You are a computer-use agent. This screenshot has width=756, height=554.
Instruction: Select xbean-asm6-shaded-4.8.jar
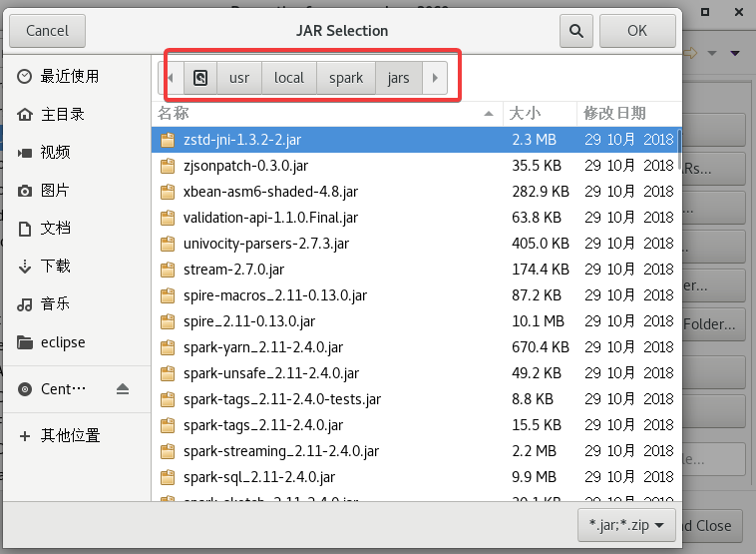[x=415, y=192]
